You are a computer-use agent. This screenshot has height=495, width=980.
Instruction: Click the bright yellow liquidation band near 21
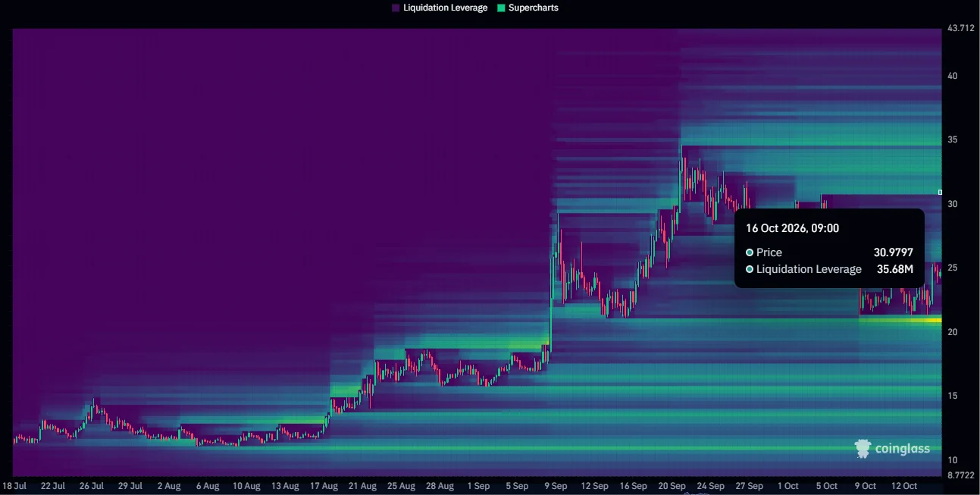(900, 320)
